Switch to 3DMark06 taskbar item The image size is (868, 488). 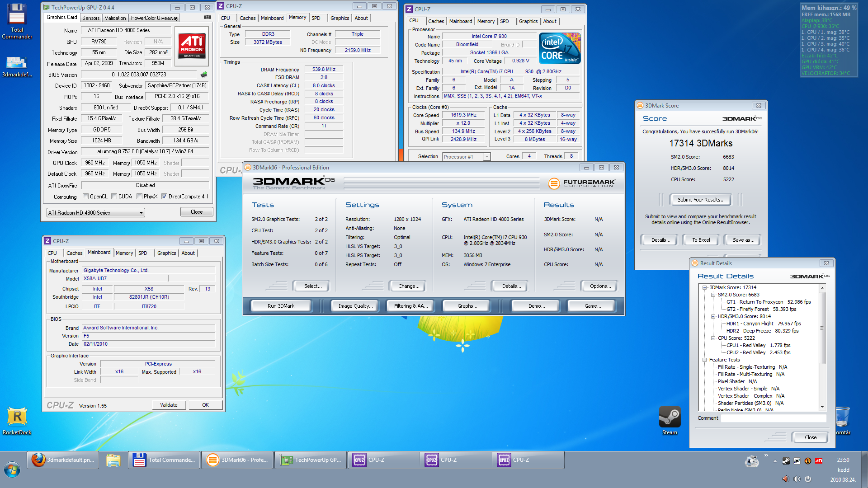point(237,460)
